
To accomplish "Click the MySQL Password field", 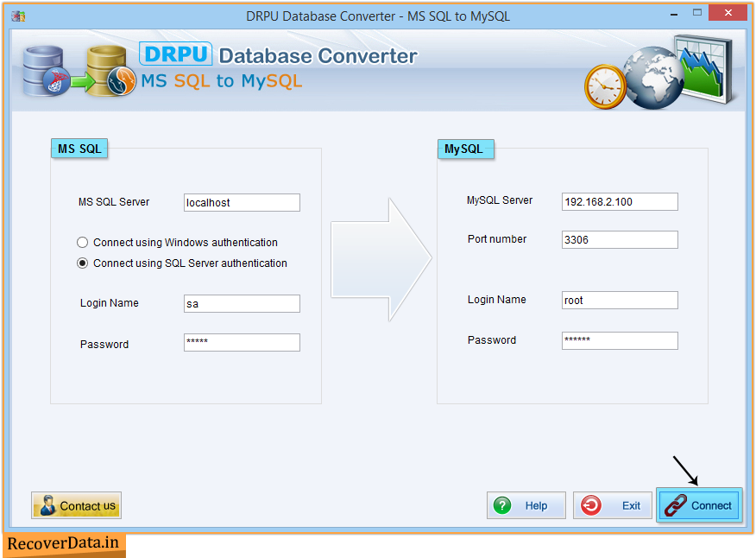I will (620, 341).
